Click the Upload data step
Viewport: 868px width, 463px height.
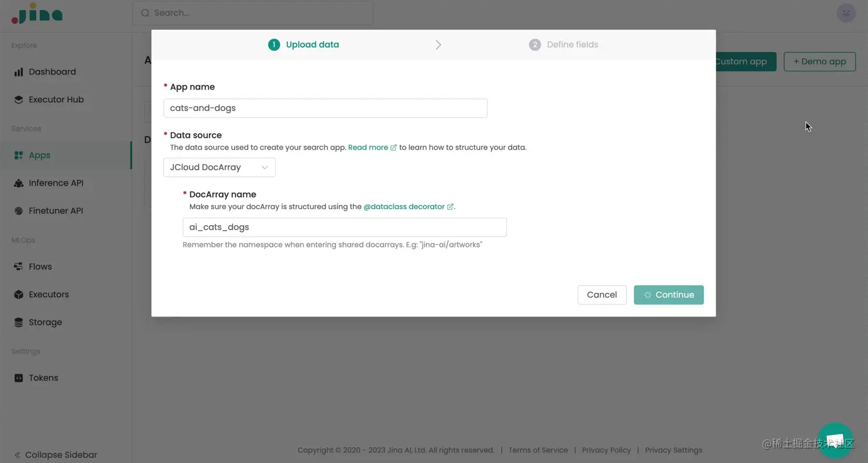pyautogui.click(x=304, y=45)
